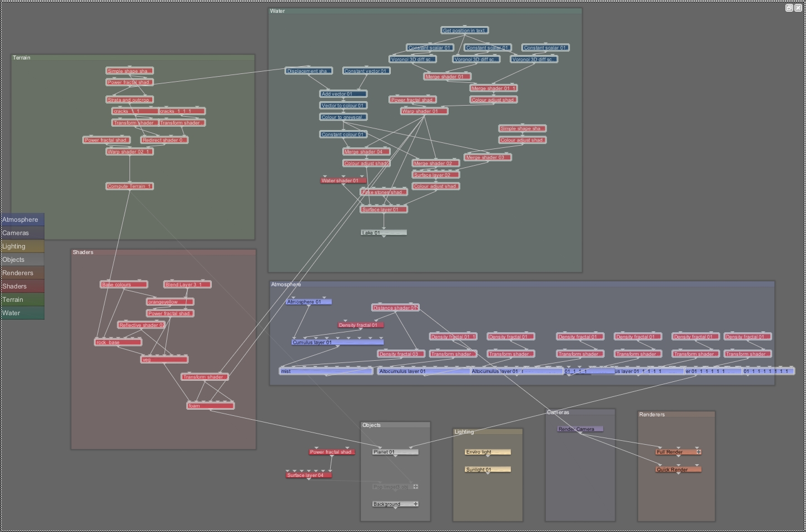Viewport: 806px width, 532px height.
Task: Select Water in the left group list
Action: [x=22, y=313]
